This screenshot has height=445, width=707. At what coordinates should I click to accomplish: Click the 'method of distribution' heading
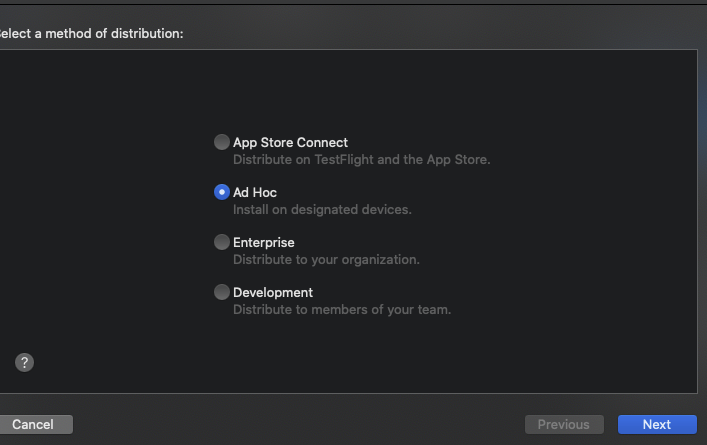click(91, 33)
